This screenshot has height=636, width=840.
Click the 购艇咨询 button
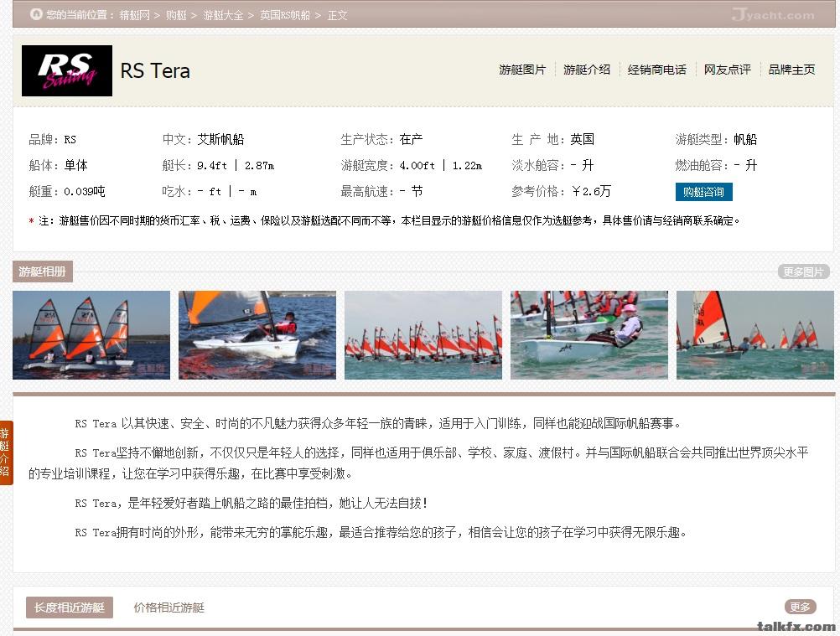coord(704,192)
